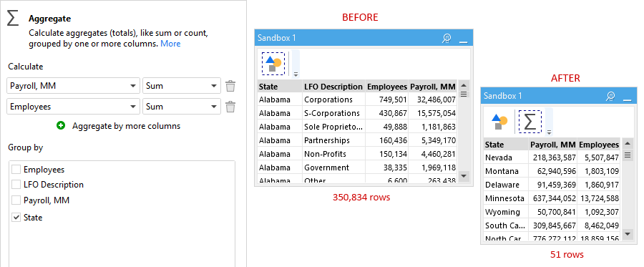644x267 pixels.
Task: Click the search icon in AFTER Sandbox header
Action: pos(610,96)
